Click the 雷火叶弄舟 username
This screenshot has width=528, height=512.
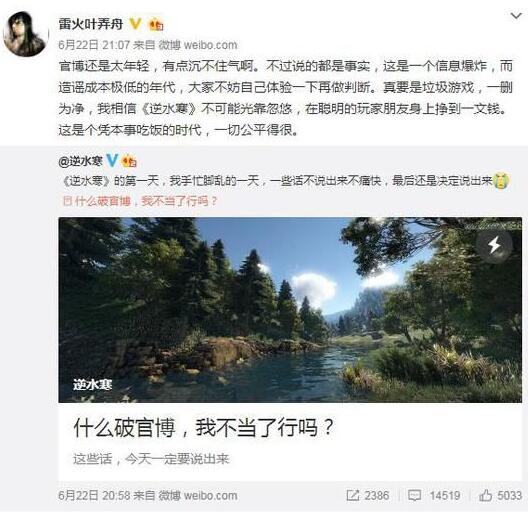(91, 24)
